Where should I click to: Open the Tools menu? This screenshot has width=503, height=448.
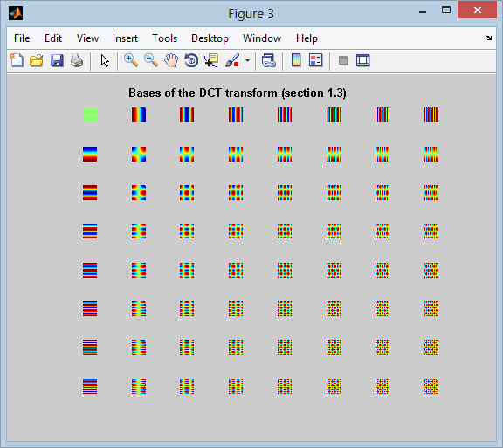[164, 38]
